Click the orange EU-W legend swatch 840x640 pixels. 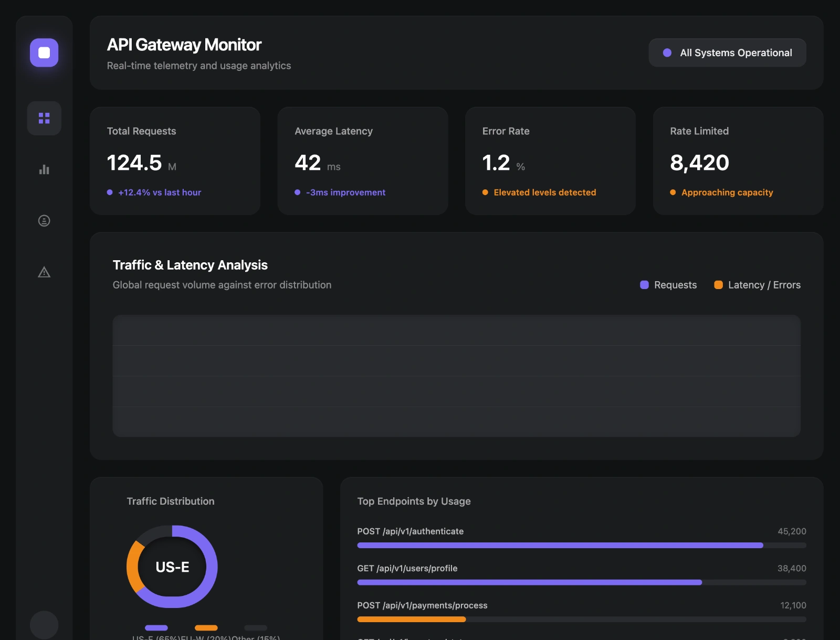point(206,628)
